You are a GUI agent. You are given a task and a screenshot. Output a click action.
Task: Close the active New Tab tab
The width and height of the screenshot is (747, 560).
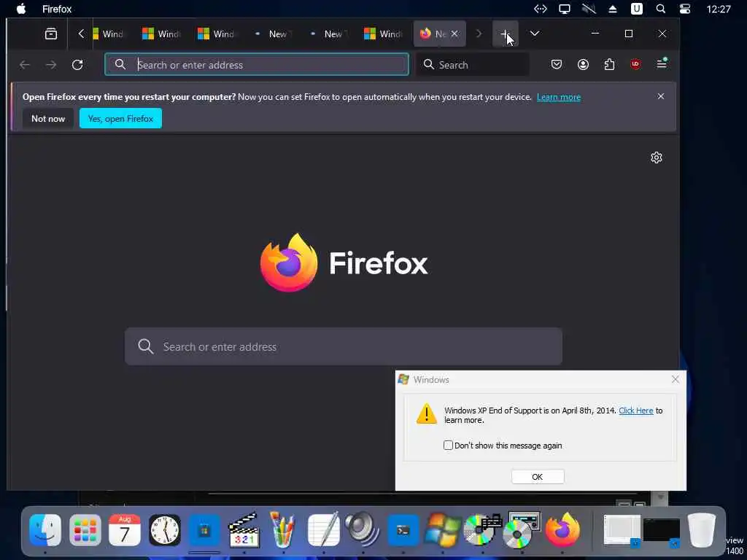click(x=454, y=34)
